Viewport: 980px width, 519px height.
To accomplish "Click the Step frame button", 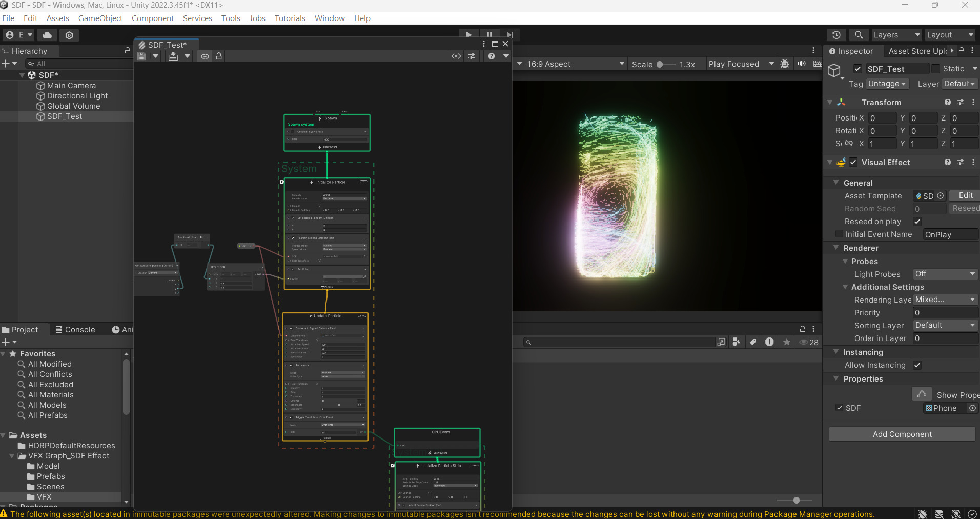I will click(x=509, y=35).
